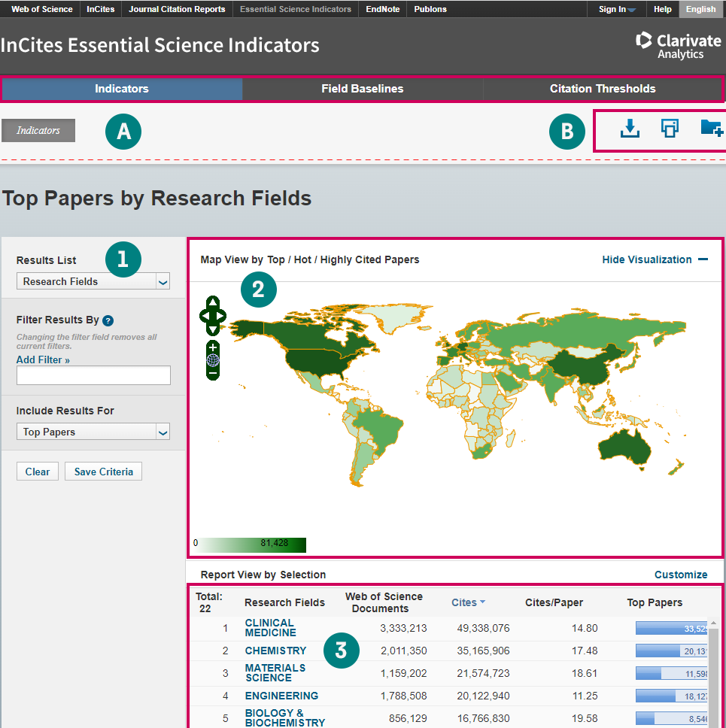This screenshot has height=728, width=726.
Task: Click 3,333,213 documents cell
Action: (403, 628)
